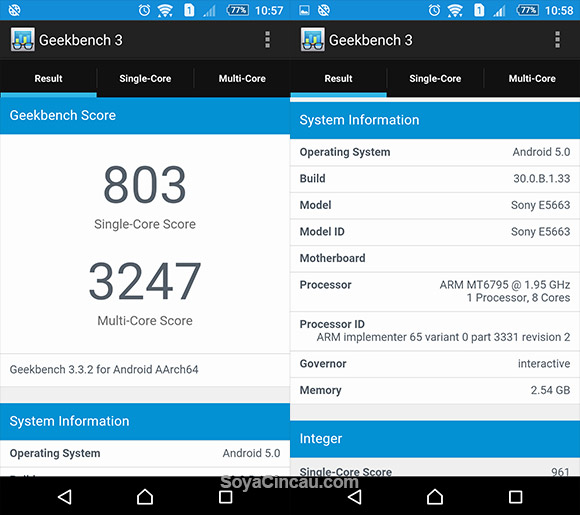The width and height of the screenshot is (580, 515).
Task: Tap Home navigation button on left phone
Action: point(145,497)
